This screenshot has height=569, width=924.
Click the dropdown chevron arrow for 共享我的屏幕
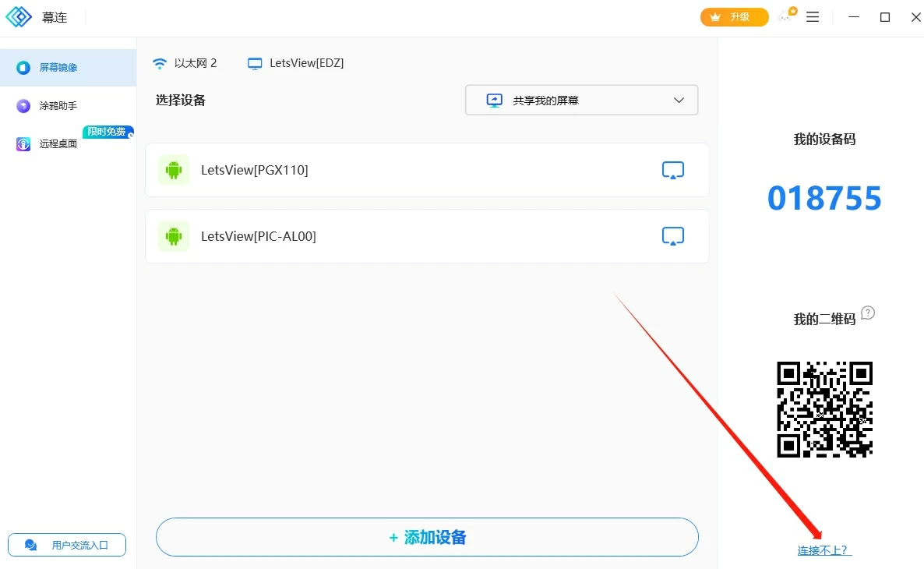679,101
